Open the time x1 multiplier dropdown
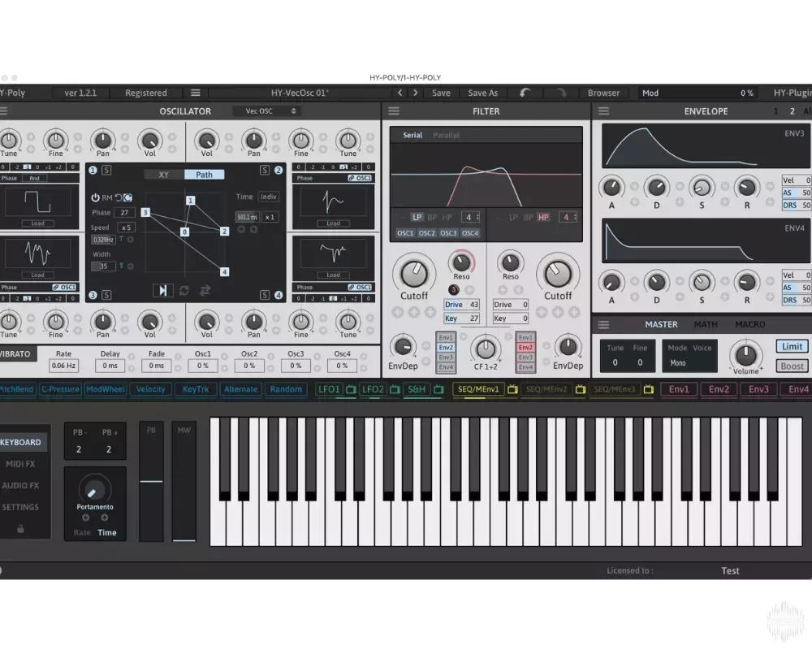 point(270,217)
